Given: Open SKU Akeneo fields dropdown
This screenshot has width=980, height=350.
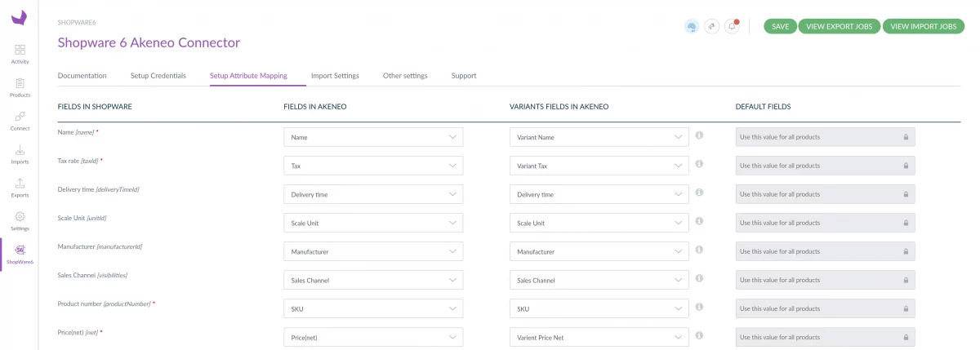Looking at the screenshot, I should (373, 308).
